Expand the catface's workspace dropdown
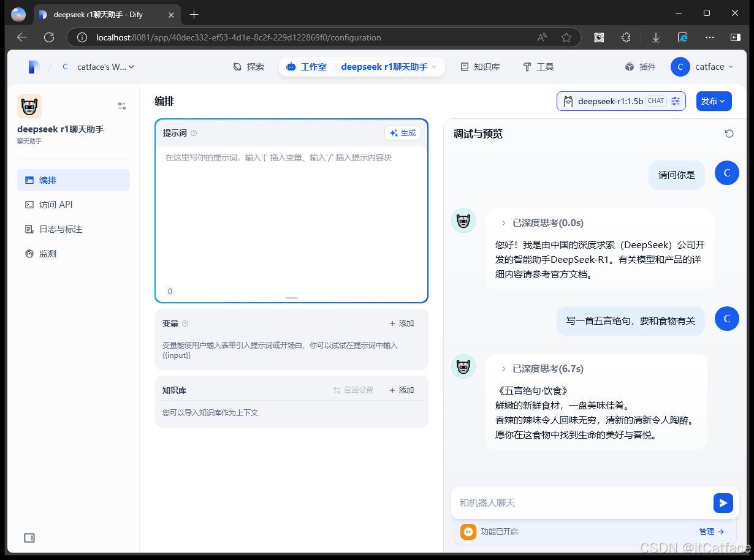The width and height of the screenshot is (754, 560). (x=98, y=67)
